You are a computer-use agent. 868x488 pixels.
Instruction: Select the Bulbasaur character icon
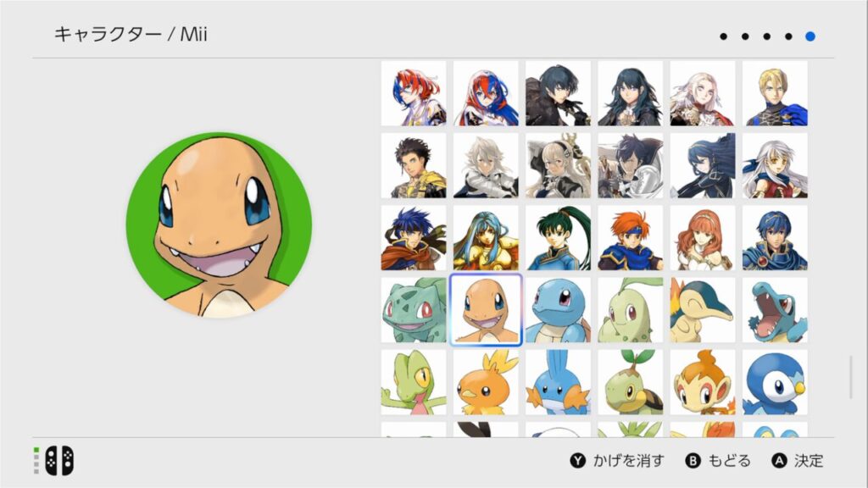point(414,310)
